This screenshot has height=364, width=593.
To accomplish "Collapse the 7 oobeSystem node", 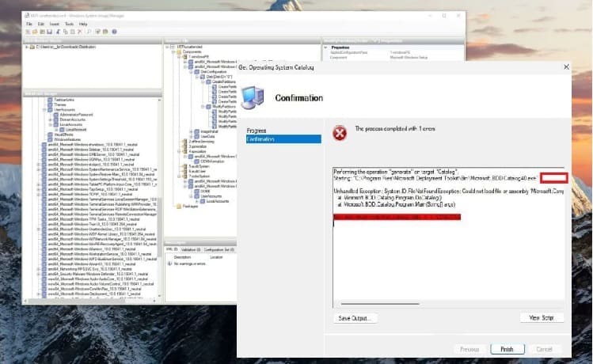I will coord(179,176).
